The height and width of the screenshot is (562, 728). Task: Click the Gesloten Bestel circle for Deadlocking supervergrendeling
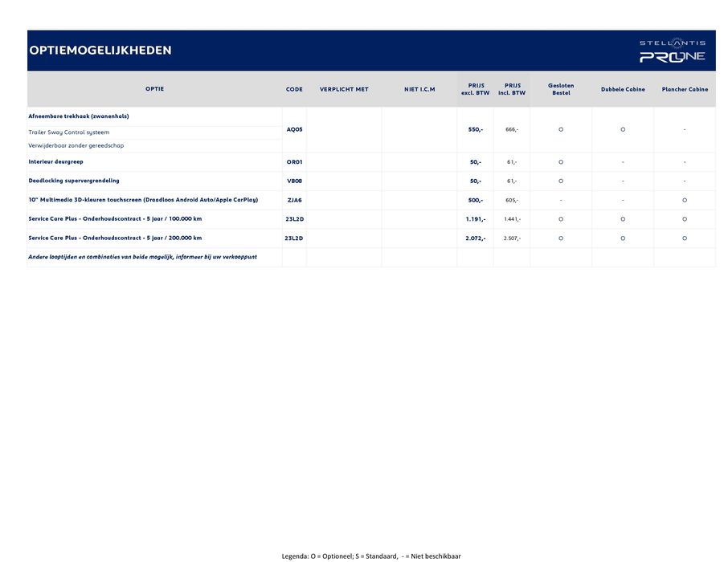(561, 181)
